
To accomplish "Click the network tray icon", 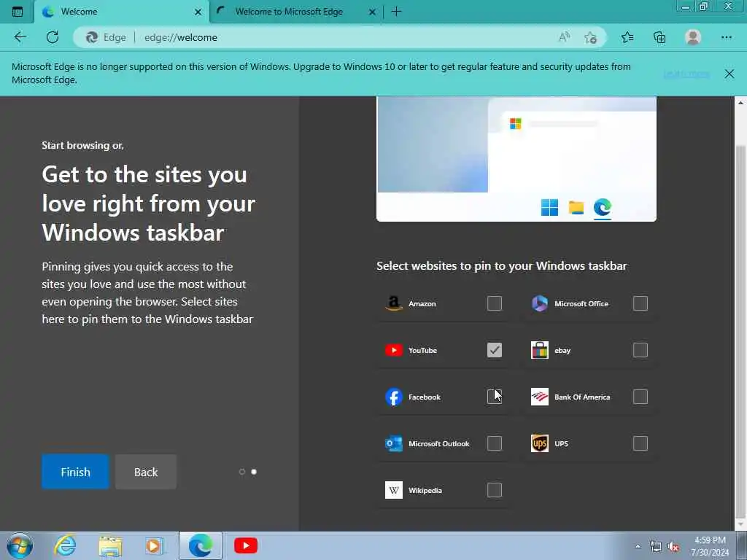I will coord(656,547).
